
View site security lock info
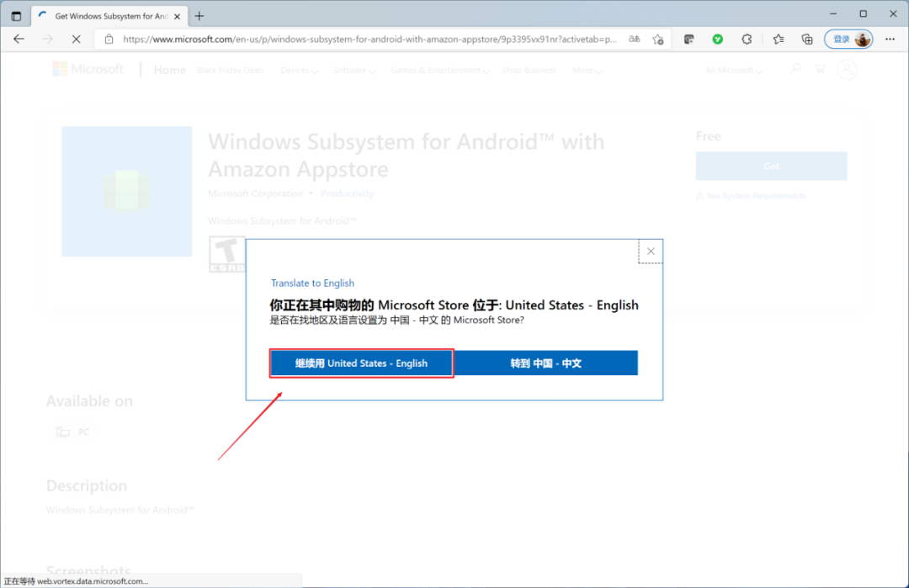(109, 39)
